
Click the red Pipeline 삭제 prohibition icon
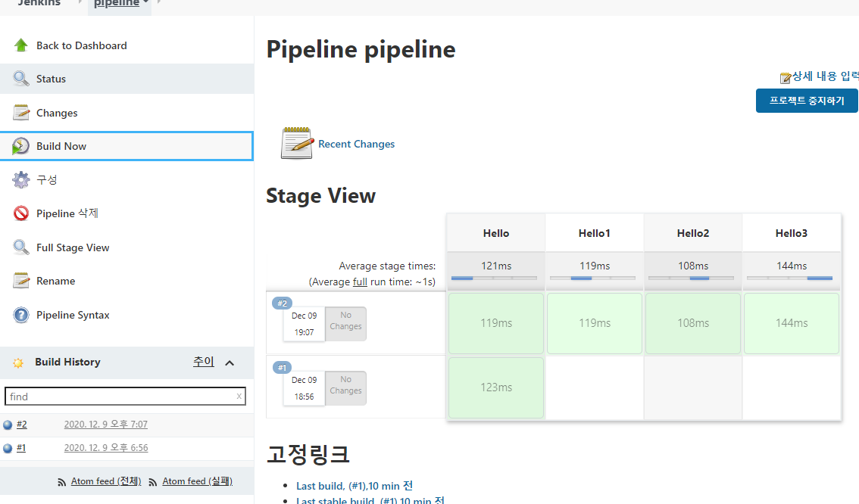click(20, 213)
